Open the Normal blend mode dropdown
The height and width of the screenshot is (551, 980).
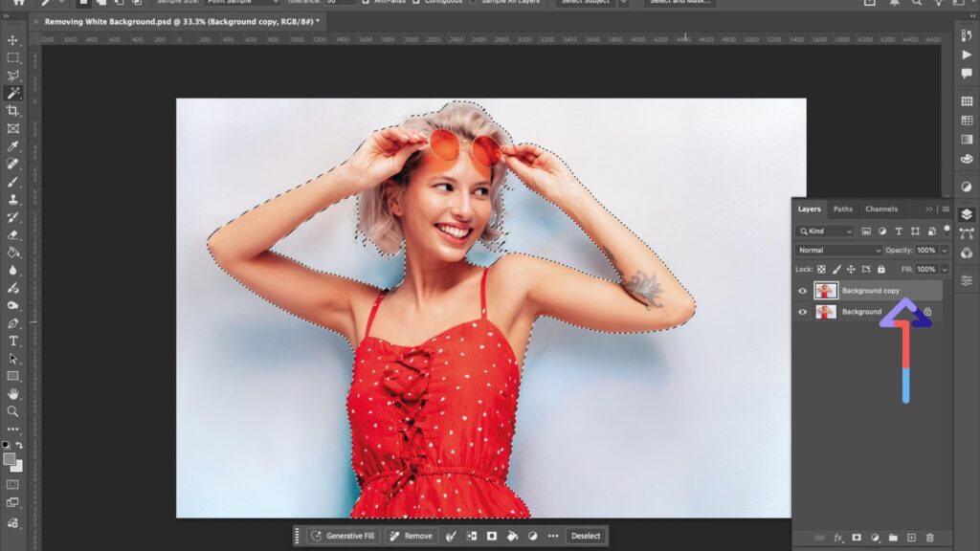point(838,250)
